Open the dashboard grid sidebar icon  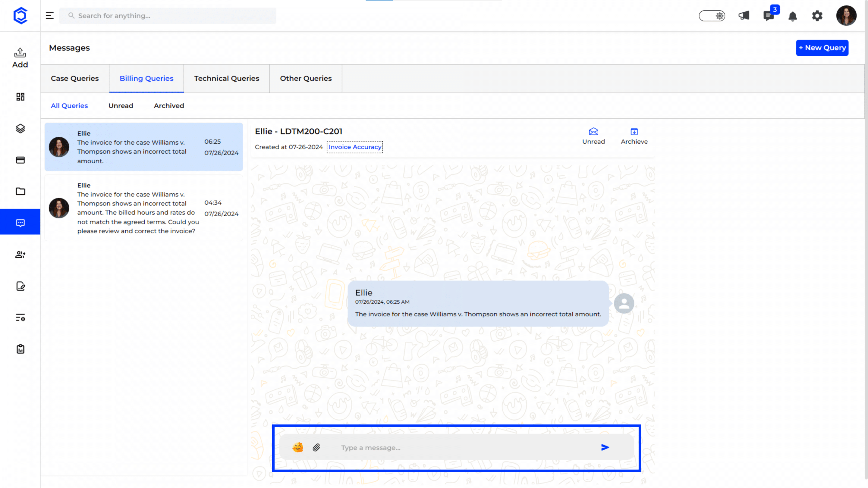click(20, 97)
